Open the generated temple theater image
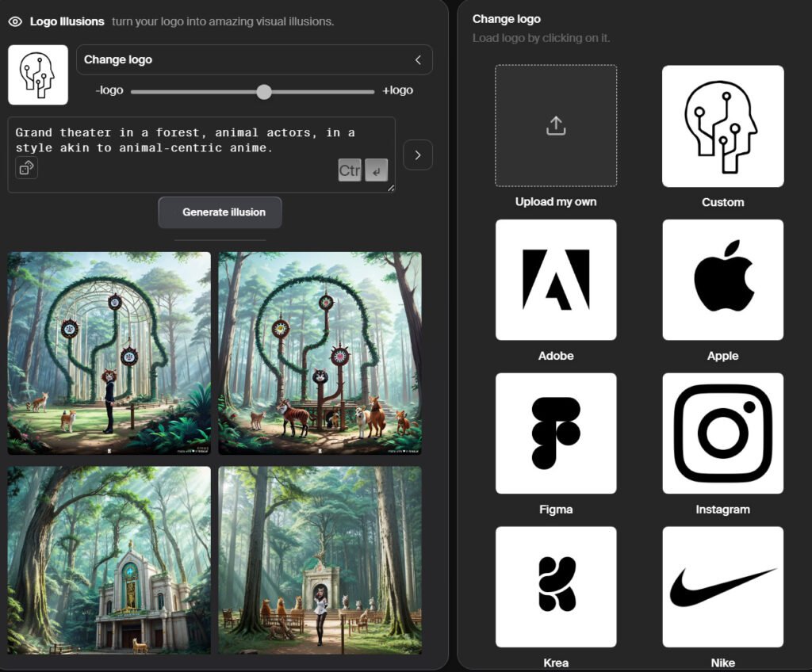The width and height of the screenshot is (812, 672). coord(109,560)
